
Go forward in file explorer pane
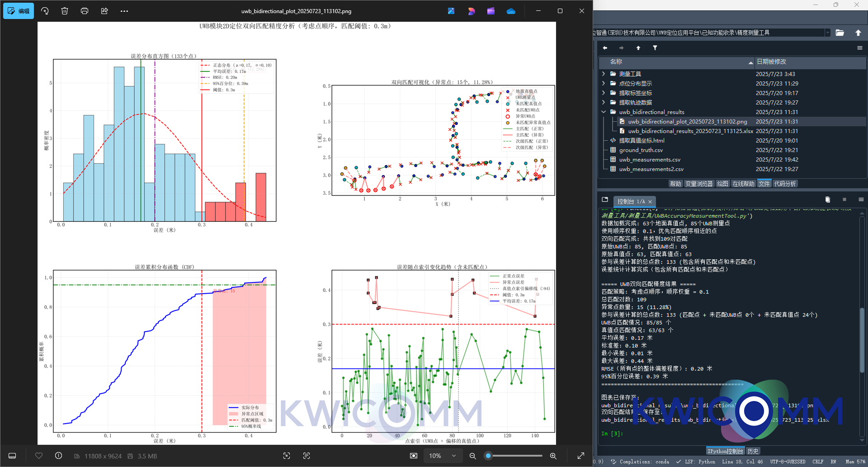[x=622, y=48]
